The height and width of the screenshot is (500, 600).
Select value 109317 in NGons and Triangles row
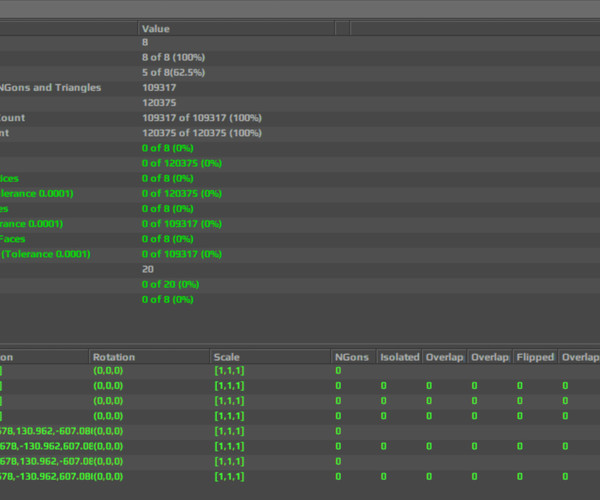point(159,88)
